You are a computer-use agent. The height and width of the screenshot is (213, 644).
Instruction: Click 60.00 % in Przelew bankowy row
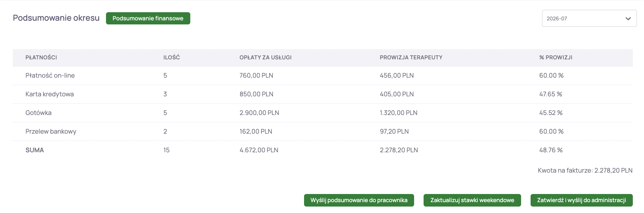[551, 132]
